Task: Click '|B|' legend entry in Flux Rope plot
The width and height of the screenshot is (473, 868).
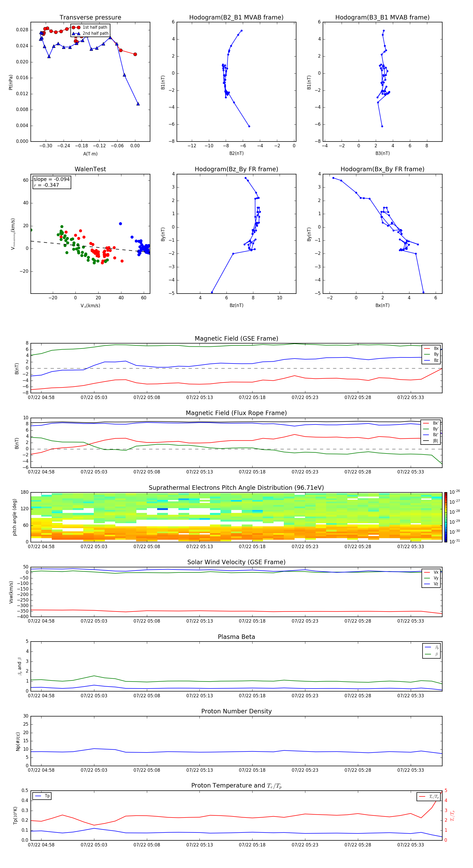Action: [431, 441]
